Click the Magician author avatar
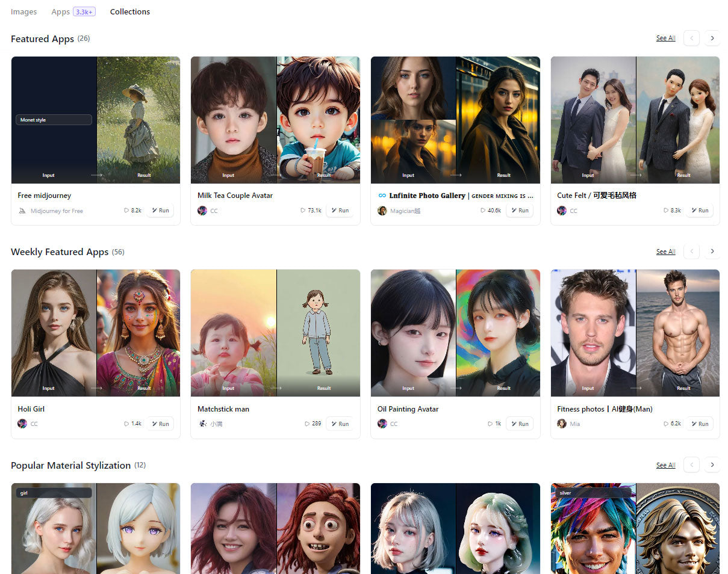Viewport: 728px width, 574px height. (382, 211)
